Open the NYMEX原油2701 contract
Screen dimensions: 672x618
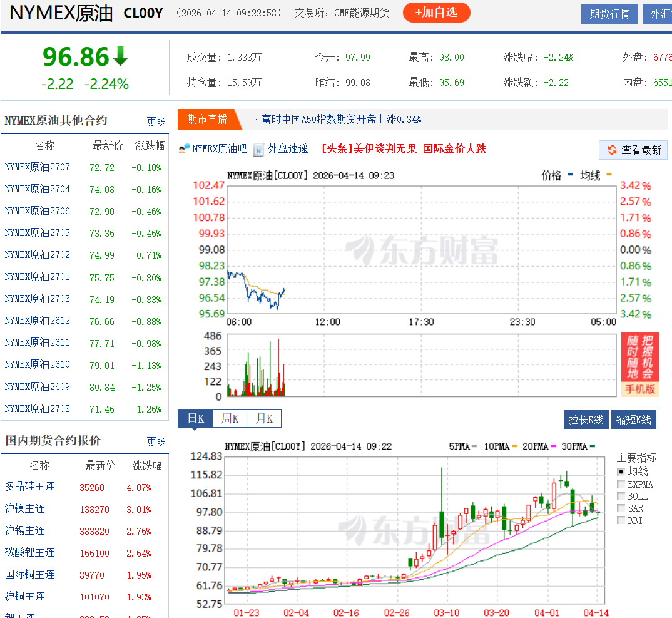coord(38,277)
